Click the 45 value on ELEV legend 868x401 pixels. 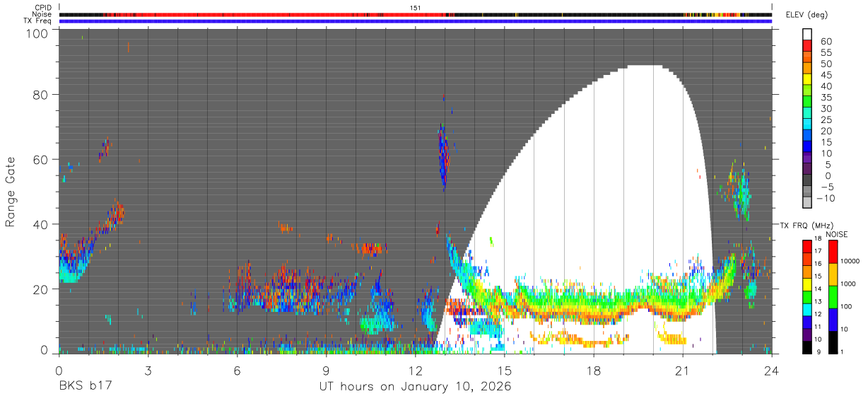pos(826,75)
